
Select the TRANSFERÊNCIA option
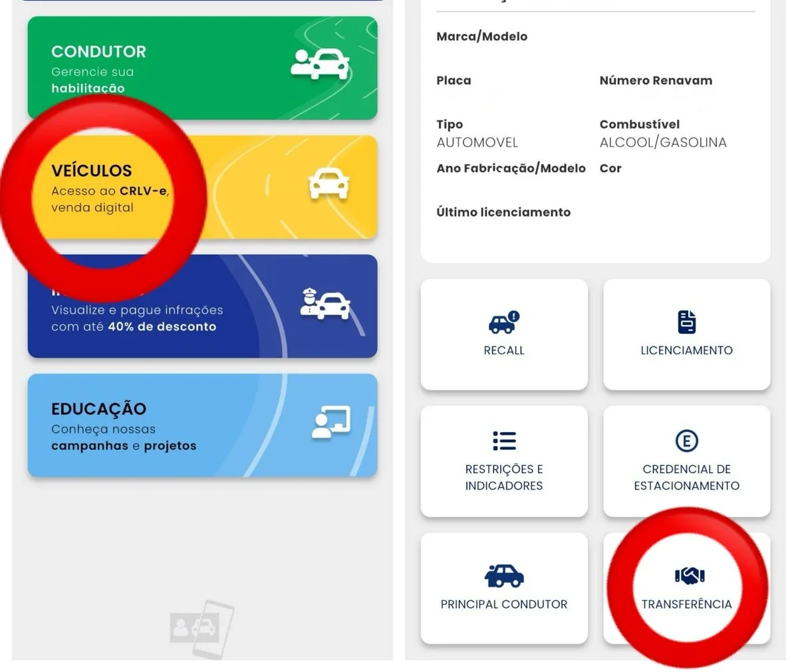pos(686,588)
